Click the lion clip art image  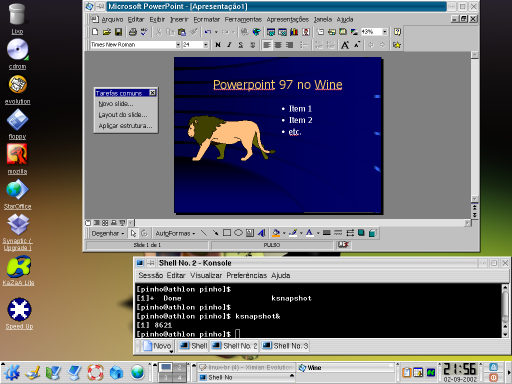pyautogui.click(x=231, y=138)
